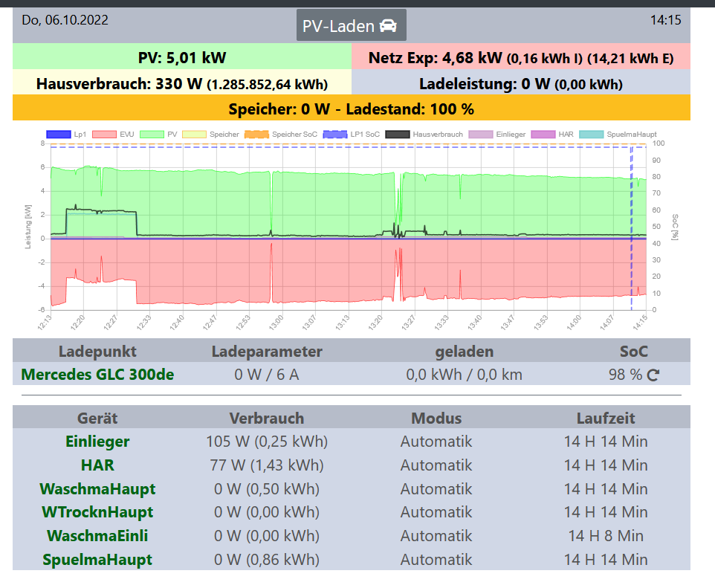Select the Mercedes GLC 300de charge point
This screenshot has height=588, width=715.
click(x=97, y=375)
